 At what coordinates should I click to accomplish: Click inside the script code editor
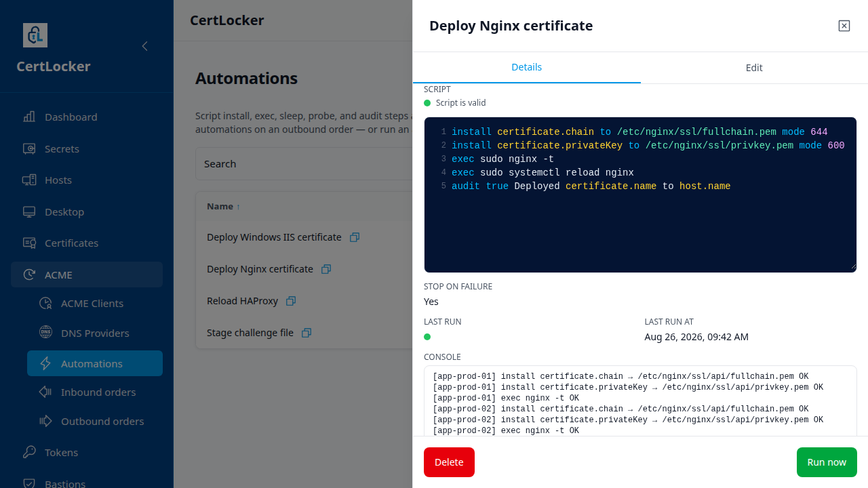[640, 195]
